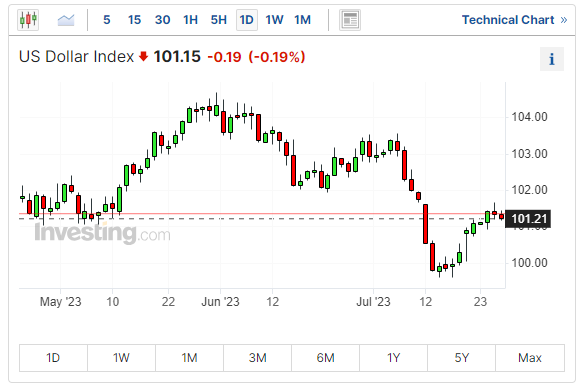This screenshot has width=583, height=386.
Task: Set the range to 1M in bottom bar
Action: [190, 358]
